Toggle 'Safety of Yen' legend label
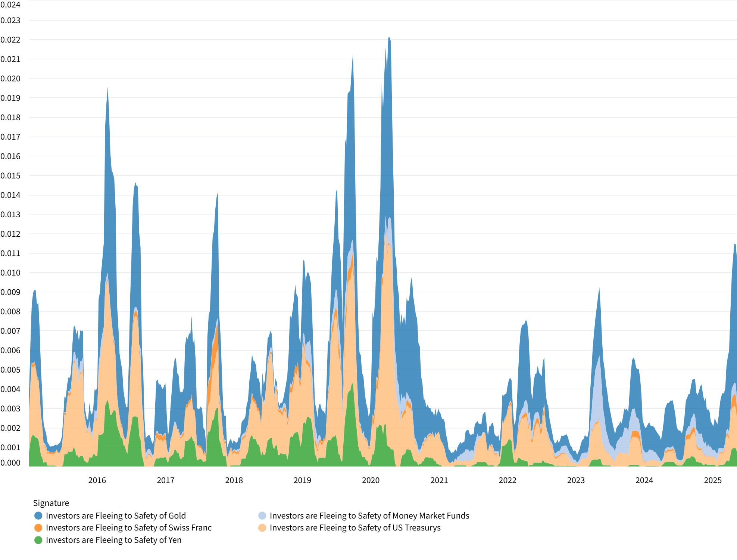Viewport: 737px width, 560px height. tap(113, 540)
